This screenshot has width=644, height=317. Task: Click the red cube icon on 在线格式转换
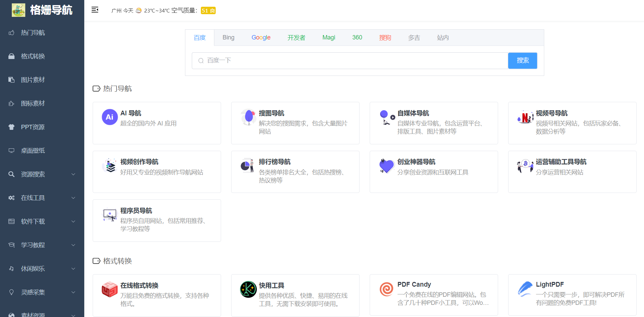(x=110, y=289)
